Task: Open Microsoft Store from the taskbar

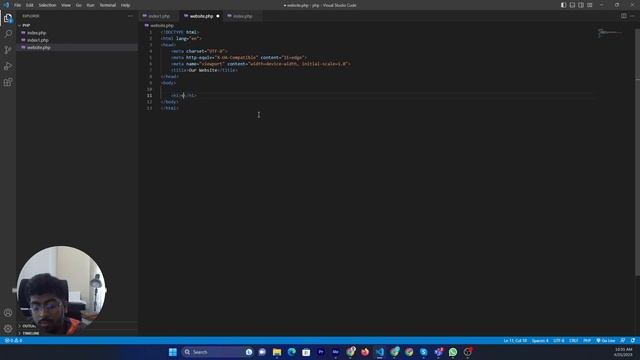Action: (x=306, y=352)
